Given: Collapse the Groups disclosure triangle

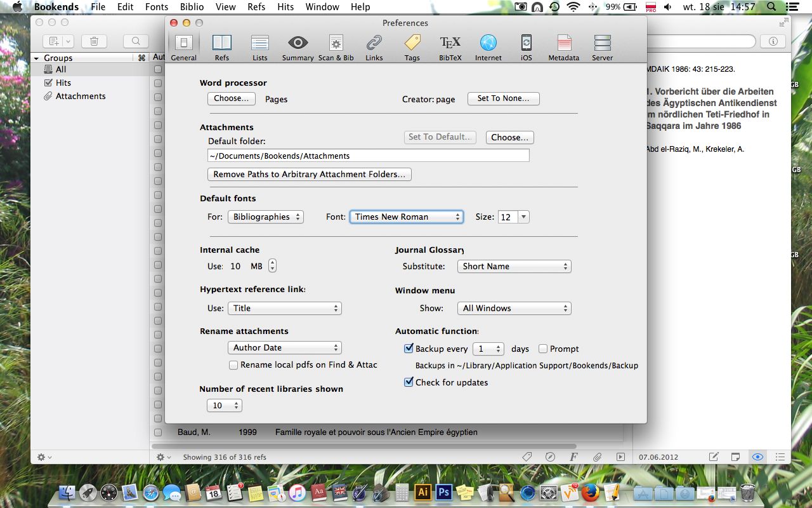Looking at the screenshot, I should coord(37,58).
